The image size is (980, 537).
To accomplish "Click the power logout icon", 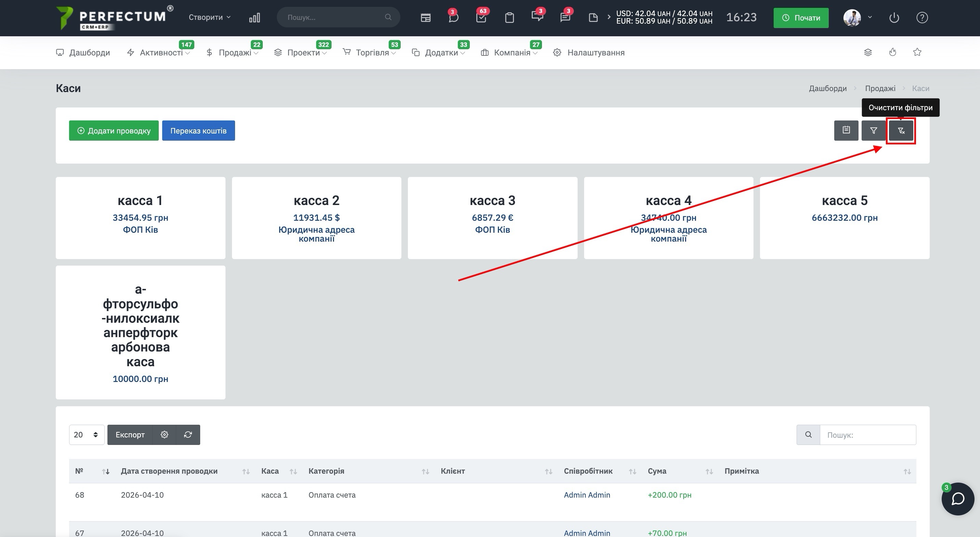I will tap(894, 17).
